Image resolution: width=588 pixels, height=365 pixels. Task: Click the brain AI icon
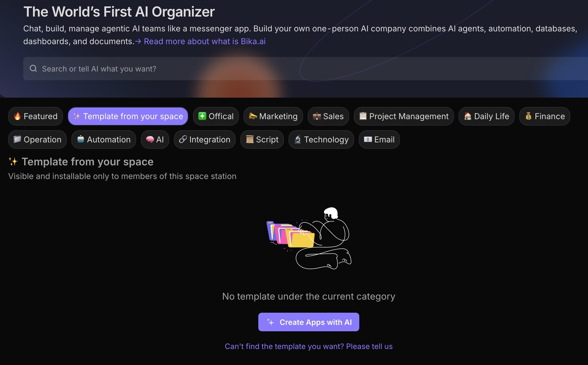click(150, 139)
